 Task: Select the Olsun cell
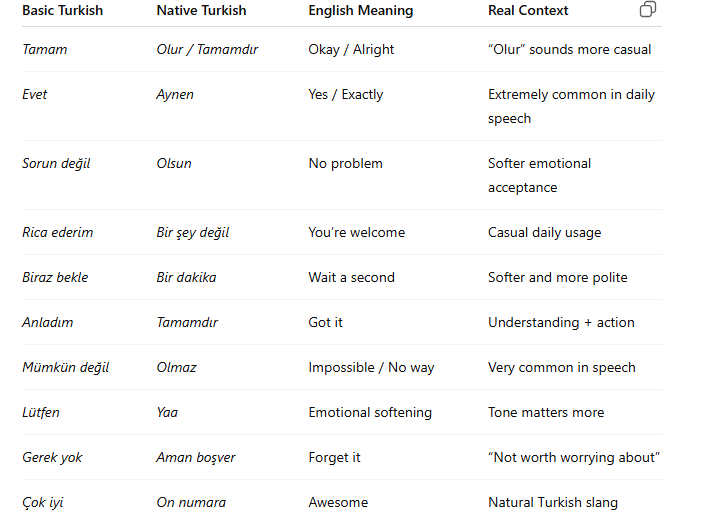point(174,164)
